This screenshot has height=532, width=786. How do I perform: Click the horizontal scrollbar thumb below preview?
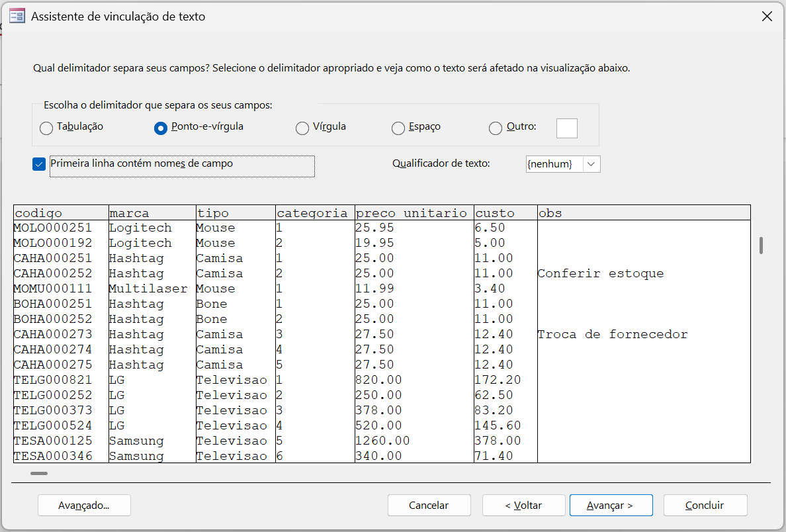39,473
